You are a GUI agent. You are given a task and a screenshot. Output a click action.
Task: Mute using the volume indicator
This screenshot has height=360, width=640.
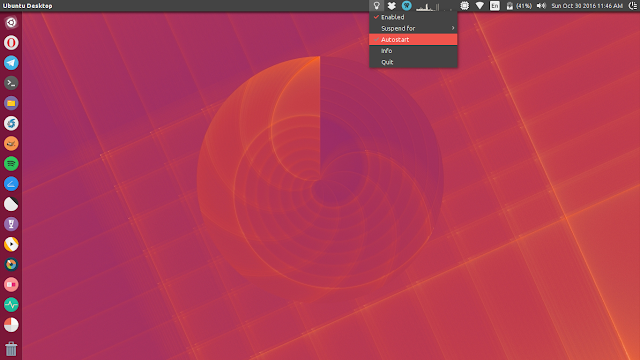tap(541, 6)
